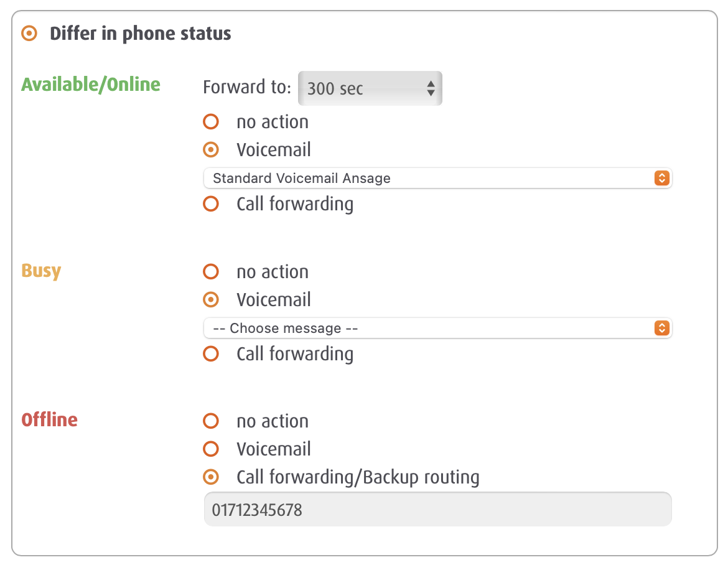Click the up-down arrow icon on the 300 sec selector
Viewport: 728px width, 570px height.
(x=431, y=88)
